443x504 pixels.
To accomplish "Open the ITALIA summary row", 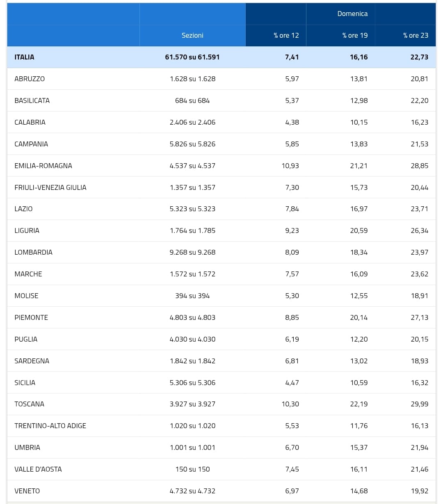I will [x=221, y=57].
